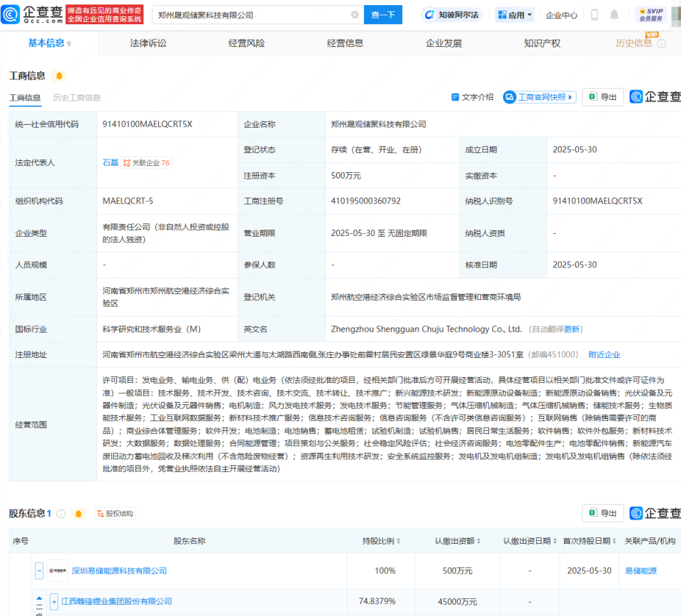Click the 500万元 registered capital value
This screenshot has width=681, height=616.
coord(345,176)
